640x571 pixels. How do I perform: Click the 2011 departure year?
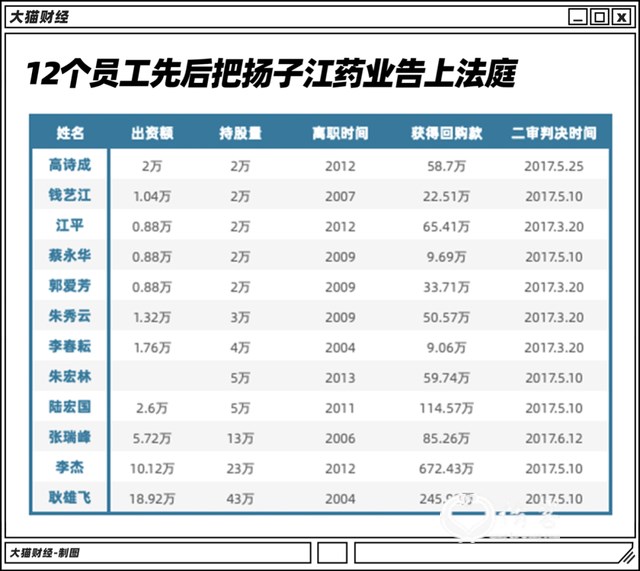[340, 408]
